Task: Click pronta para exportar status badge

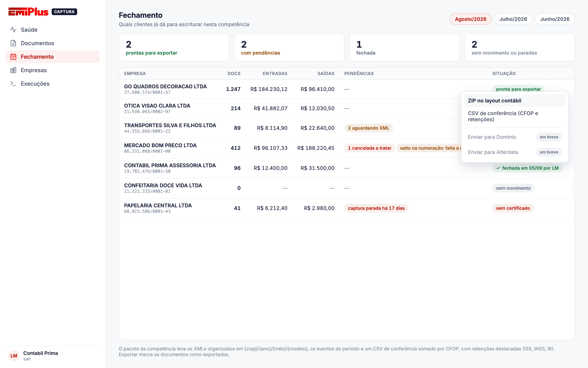Action: click(x=518, y=89)
